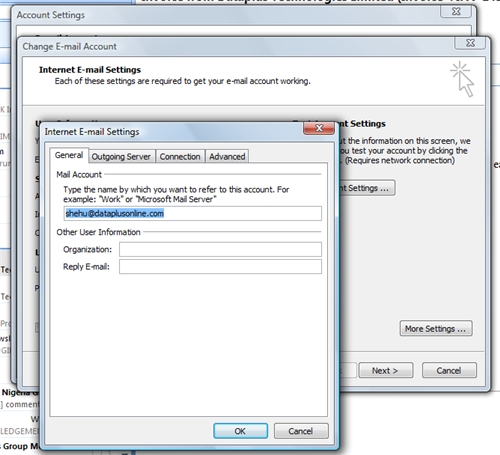Screen dimensions: 500x455
Task: Click the General tab
Action: pyautogui.click(x=69, y=155)
